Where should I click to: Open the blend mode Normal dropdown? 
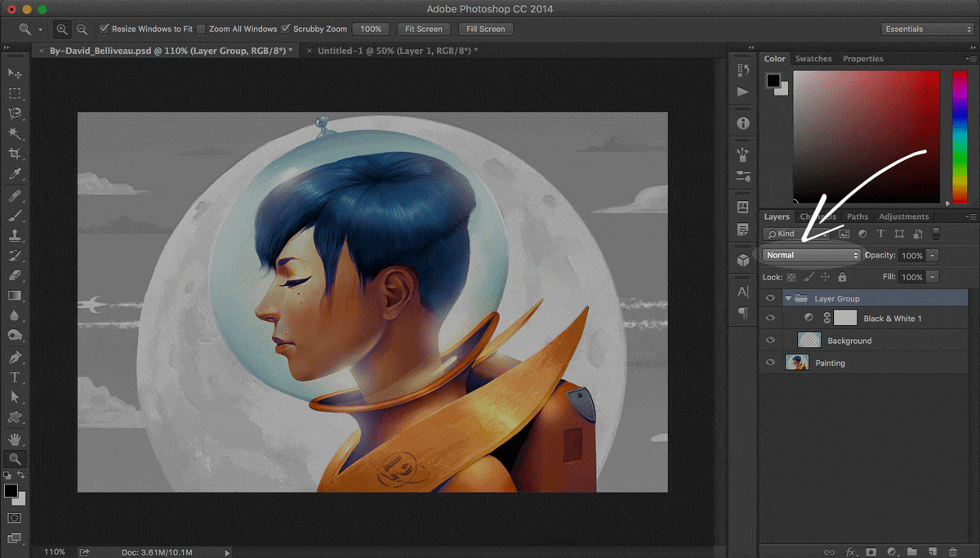[812, 255]
